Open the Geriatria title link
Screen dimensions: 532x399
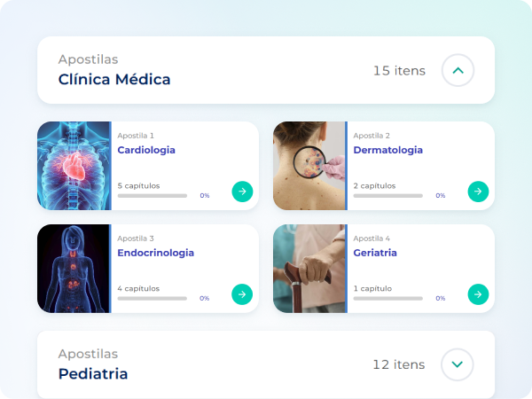[x=375, y=253]
